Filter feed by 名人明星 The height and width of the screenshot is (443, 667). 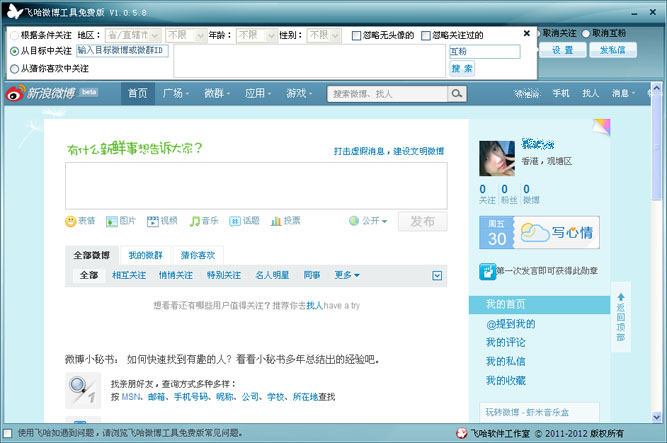[x=272, y=275]
